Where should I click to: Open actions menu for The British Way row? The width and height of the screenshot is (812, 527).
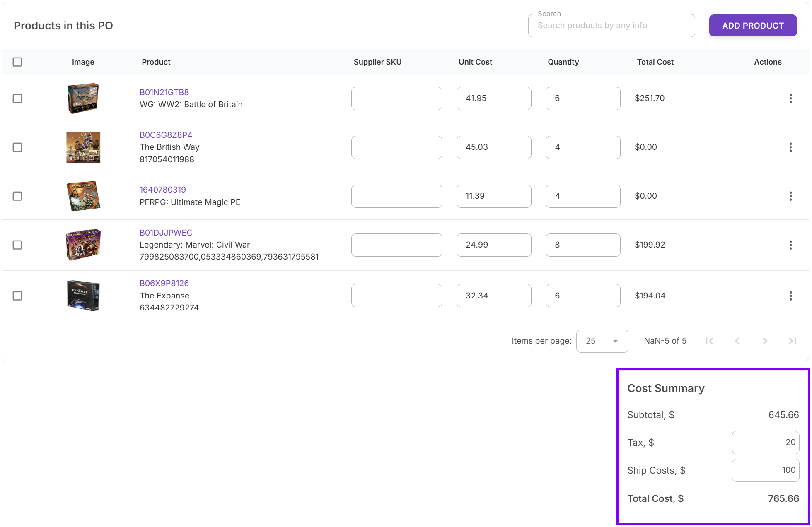click(x=790, y=147)
